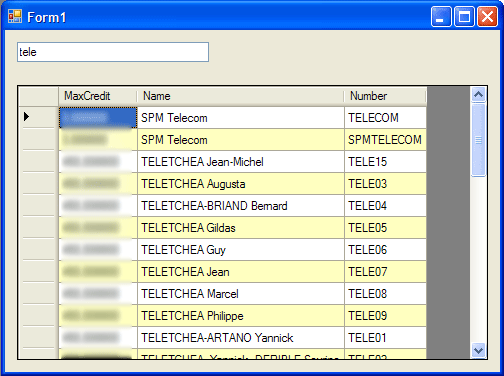This screenshot has height=376, width=504.
Task: Click the selected MaxCredit cell in the TELECOM row
Action: pos(98,117)
